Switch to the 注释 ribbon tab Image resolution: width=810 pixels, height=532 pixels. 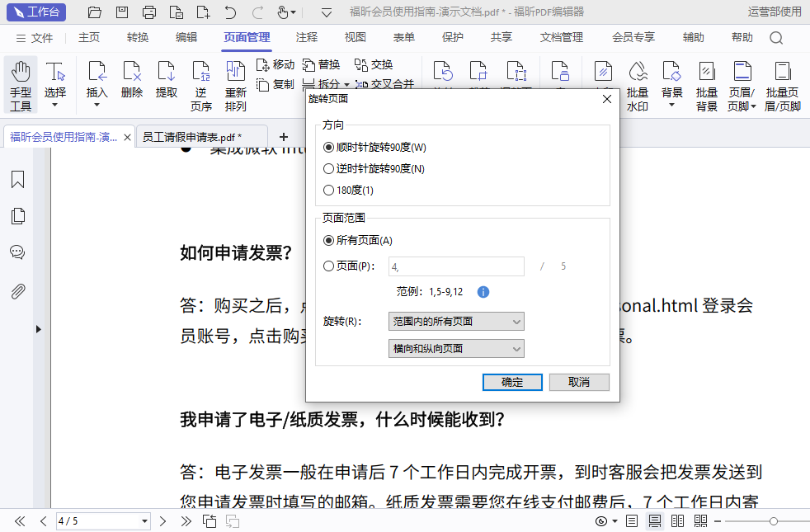pyautogui.click(x=306, y=37)
